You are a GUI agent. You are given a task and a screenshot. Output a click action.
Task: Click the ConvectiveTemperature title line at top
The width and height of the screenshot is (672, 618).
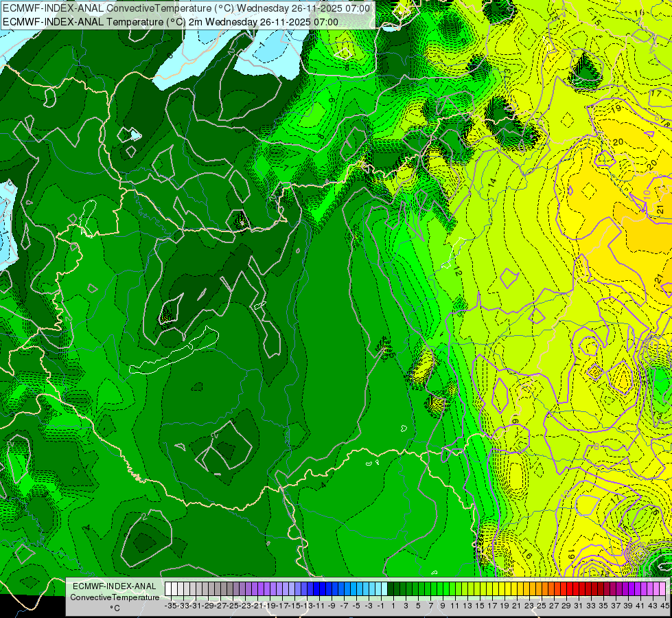(x=187, y=8)
